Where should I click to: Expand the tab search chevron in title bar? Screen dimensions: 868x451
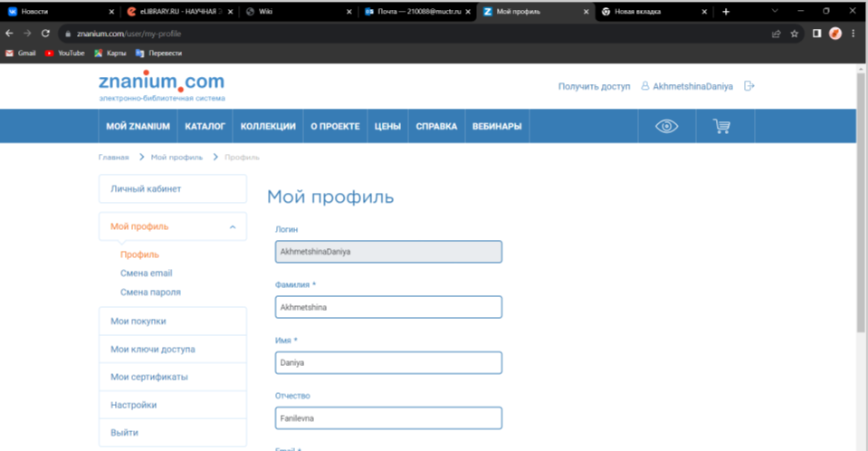click(x=775, y=11)
